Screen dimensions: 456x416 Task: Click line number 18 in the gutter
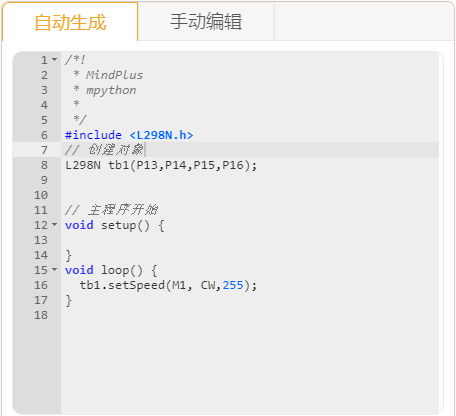[x=41, y=315]
